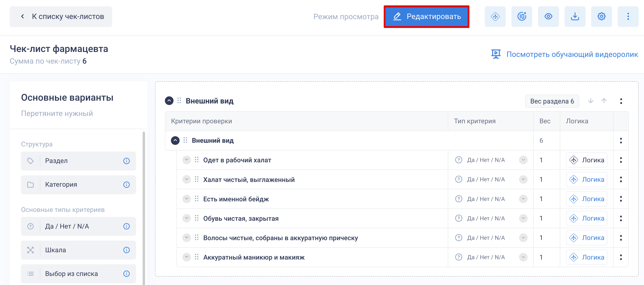Collapse the Внешний вид section header
The image size is (644, 285).
(169, 101)
